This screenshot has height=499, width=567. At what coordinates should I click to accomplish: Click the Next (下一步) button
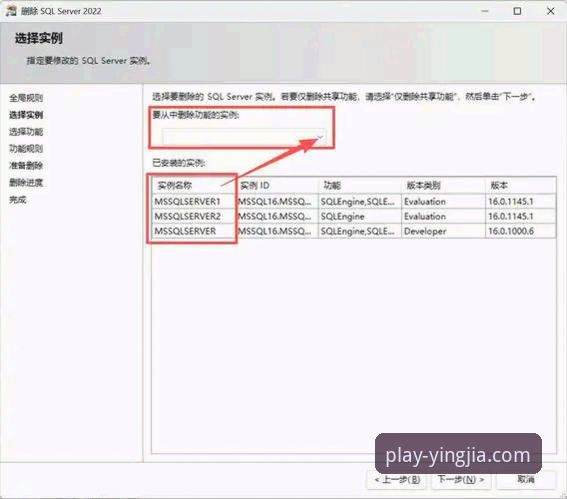[x=461, y=479]
